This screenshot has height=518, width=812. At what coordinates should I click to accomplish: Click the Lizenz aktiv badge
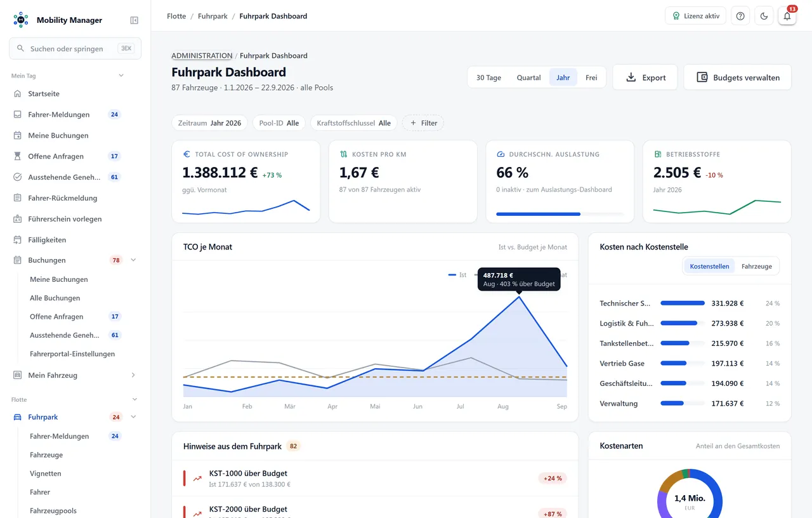tap(695, 16)
